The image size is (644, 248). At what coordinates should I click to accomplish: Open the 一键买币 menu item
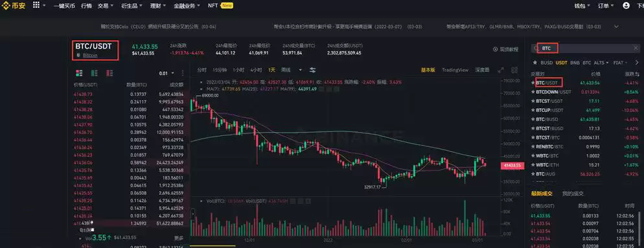click(64, 6)
